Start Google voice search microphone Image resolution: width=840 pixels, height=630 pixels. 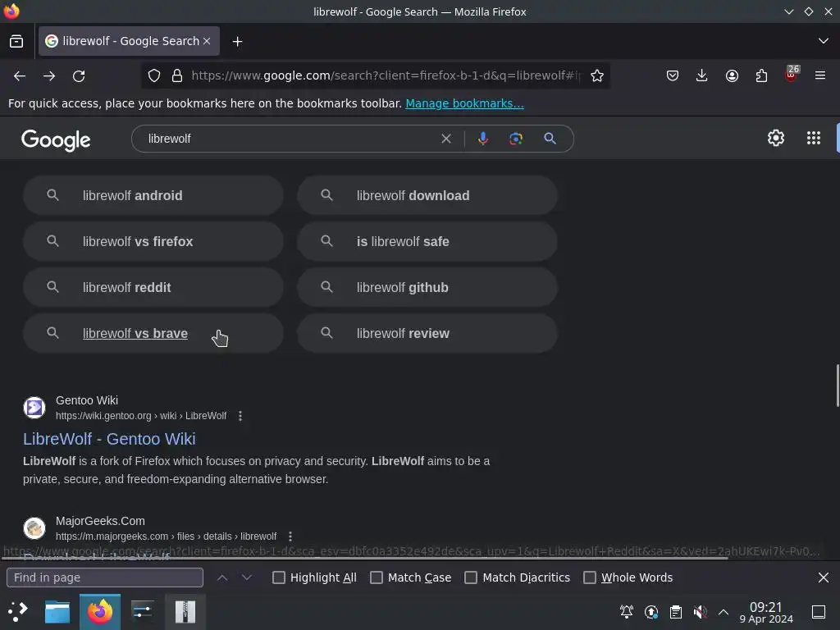click(482, 139)
